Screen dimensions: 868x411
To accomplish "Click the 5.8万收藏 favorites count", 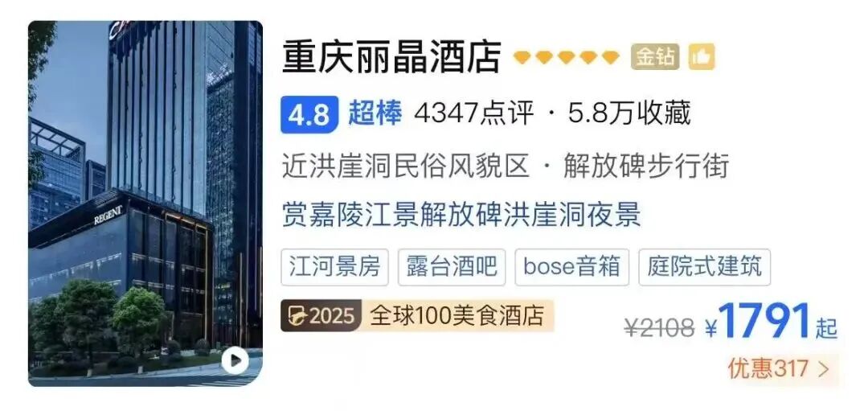I will [629, 115].
